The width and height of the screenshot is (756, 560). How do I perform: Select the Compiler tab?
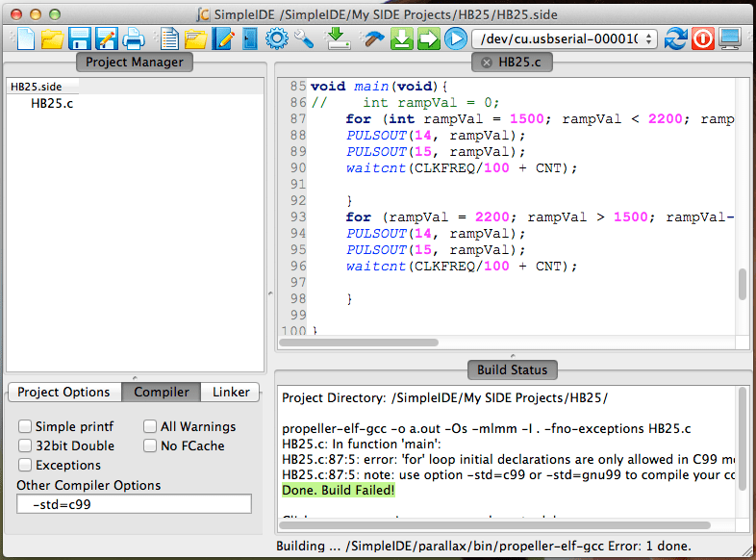click(161, 393)
